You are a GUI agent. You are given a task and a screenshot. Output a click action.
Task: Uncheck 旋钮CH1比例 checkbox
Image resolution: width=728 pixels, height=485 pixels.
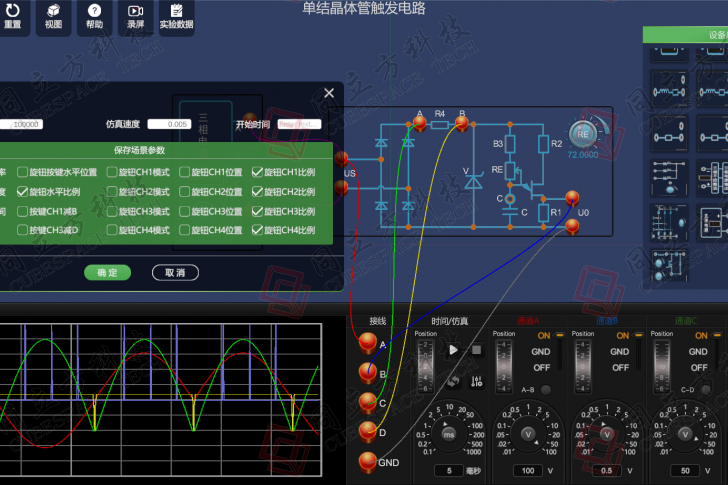pos(257,172)
